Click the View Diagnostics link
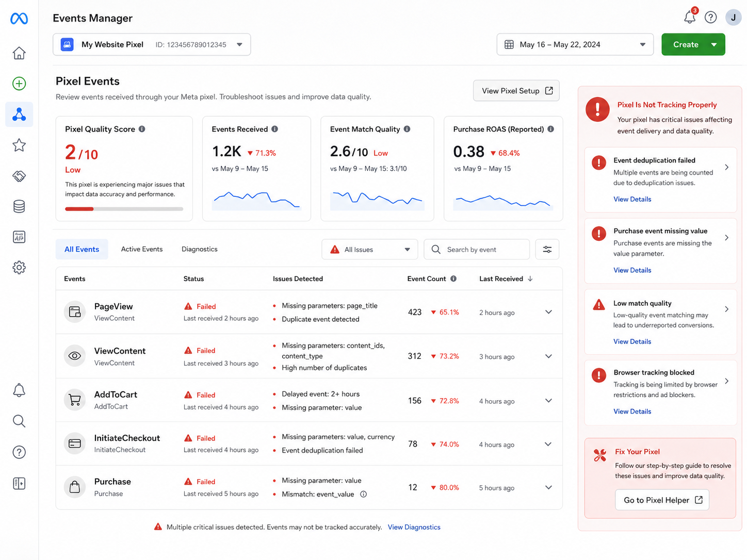 414,527
